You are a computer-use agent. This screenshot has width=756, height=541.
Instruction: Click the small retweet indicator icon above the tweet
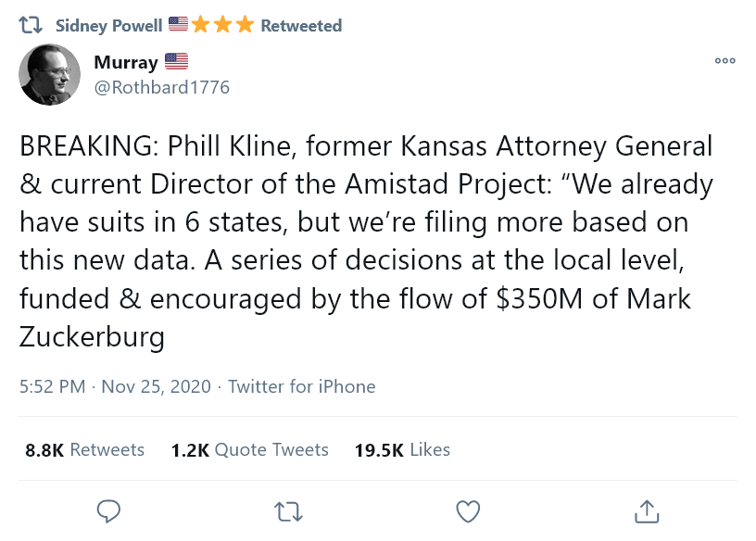click(x=31, y=25)
